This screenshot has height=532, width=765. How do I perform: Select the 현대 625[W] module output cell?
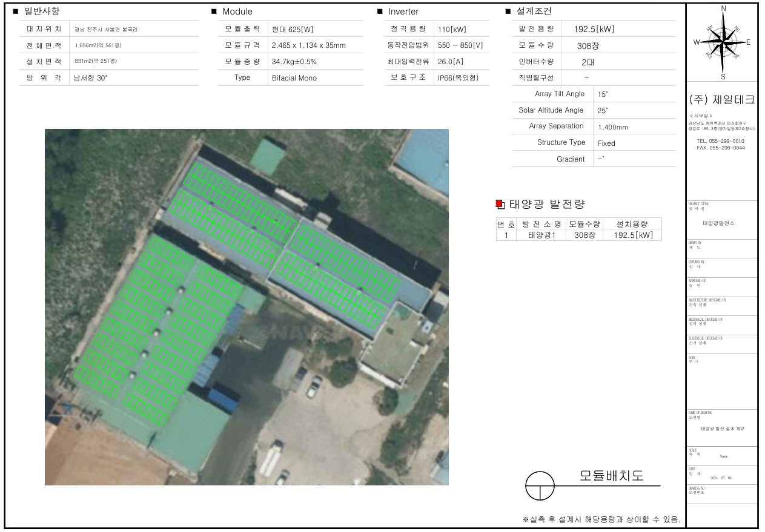[x=293, y=29]
